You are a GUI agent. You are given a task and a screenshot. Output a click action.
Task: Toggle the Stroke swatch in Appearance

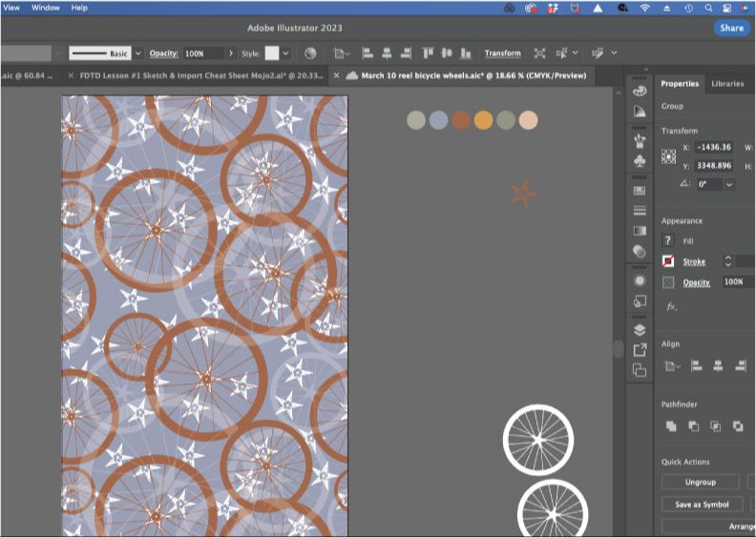click(668, 261)
